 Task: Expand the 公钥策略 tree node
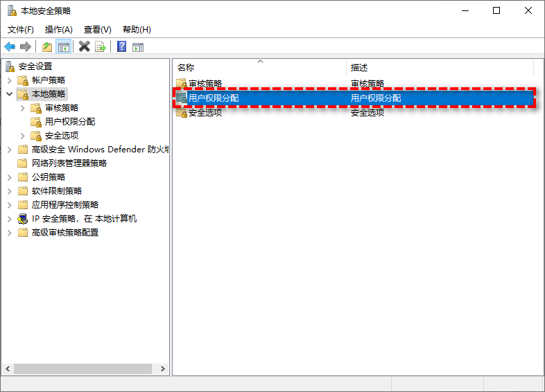point(9,177)
